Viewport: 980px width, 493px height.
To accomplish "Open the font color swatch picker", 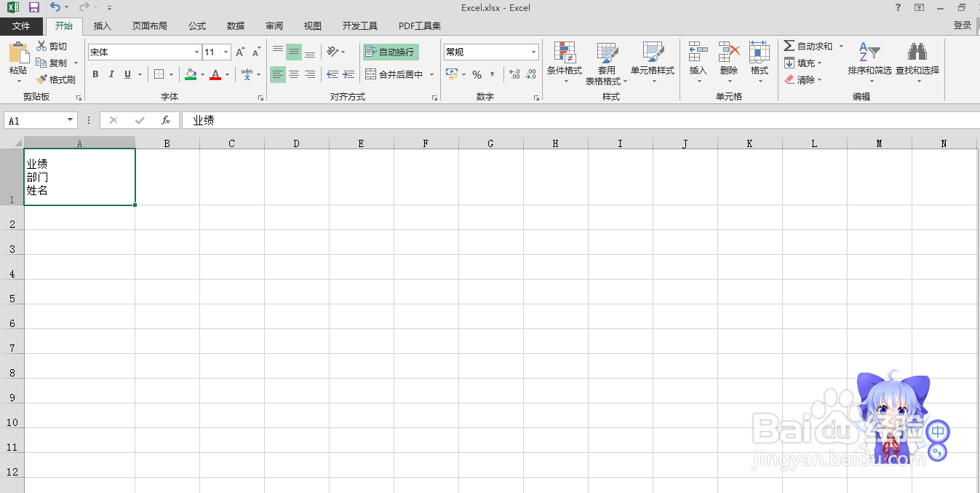I will pyautogui.click(x=226, y=74).
